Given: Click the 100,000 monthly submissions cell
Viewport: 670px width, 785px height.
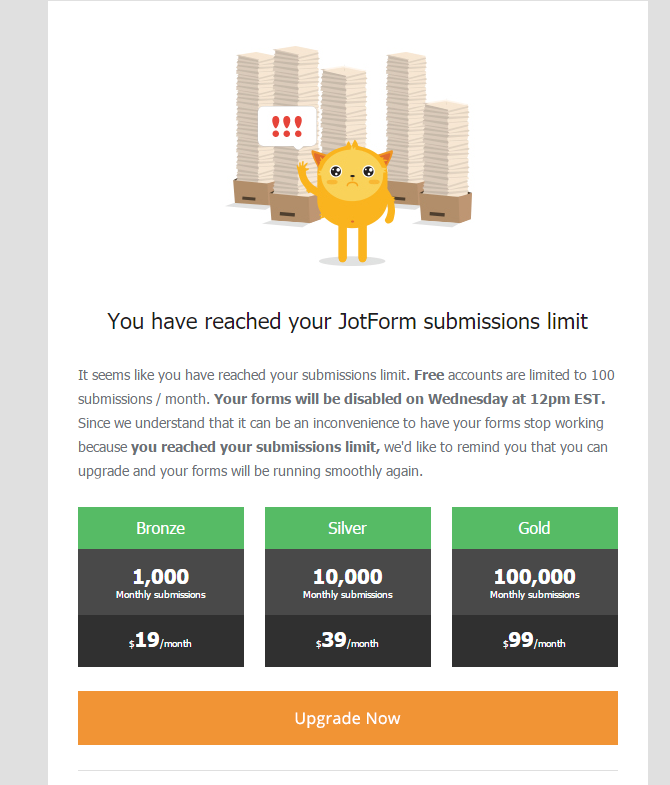Looking at the screenshot, I should [534, 582].
